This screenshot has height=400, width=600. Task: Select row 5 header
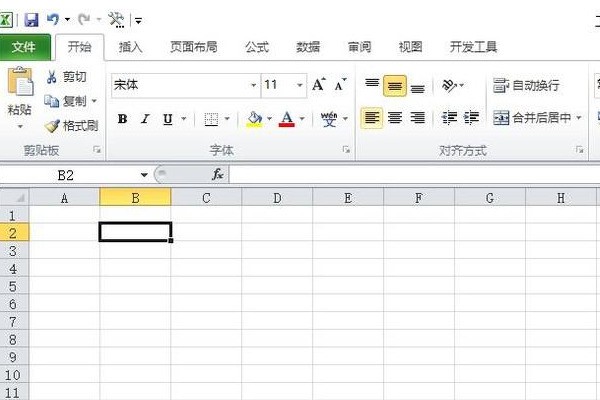14,286
